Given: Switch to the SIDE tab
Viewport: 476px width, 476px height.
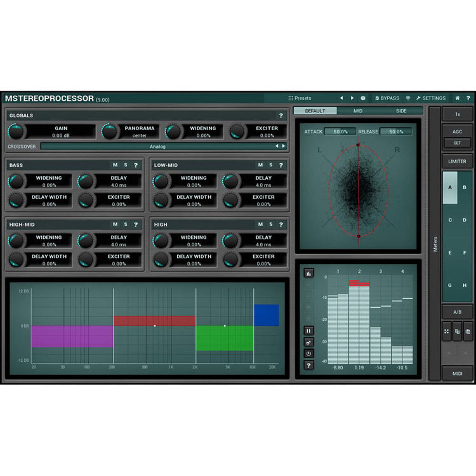Looking at the screenshot, I should click(401, 111).
